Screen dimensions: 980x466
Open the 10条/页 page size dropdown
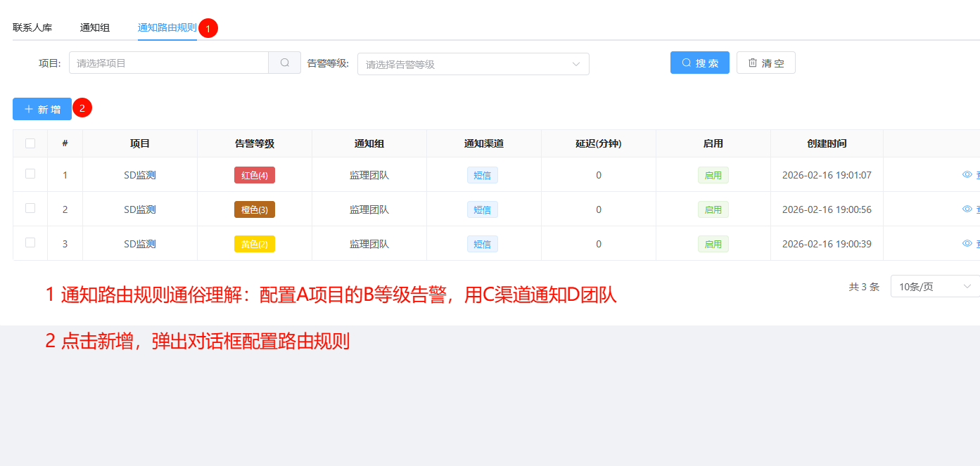[935, 286]
